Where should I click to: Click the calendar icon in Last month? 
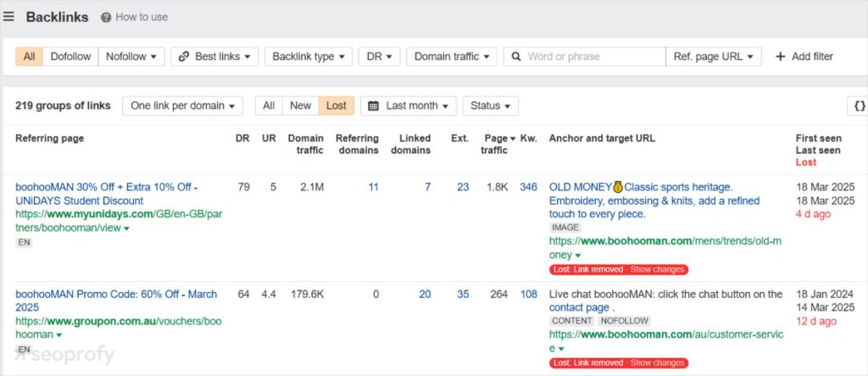[374, 106]
